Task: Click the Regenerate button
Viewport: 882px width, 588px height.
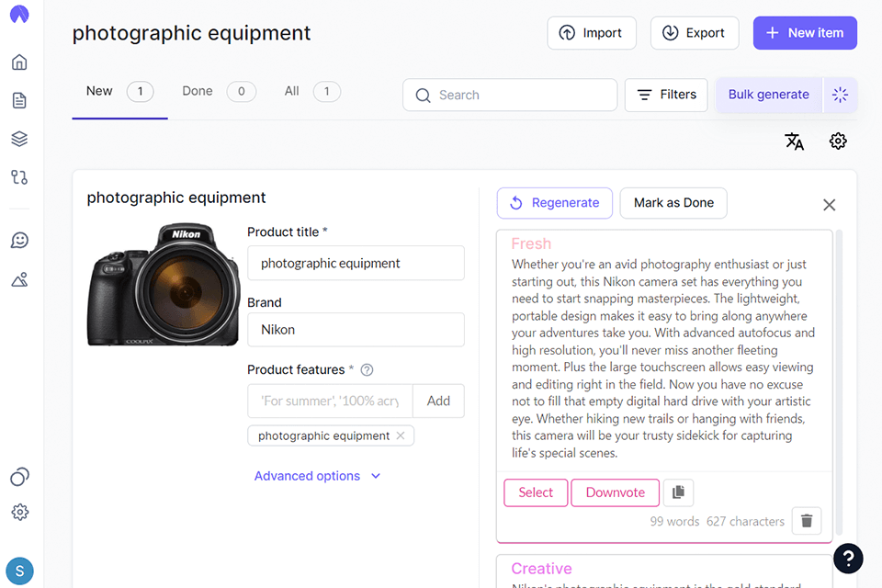Action: tap(555, 203)
